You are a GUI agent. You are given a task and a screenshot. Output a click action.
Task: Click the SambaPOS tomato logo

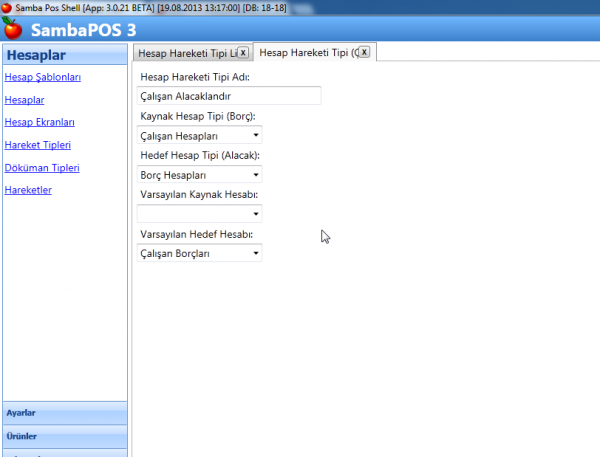tap(13, 27)
